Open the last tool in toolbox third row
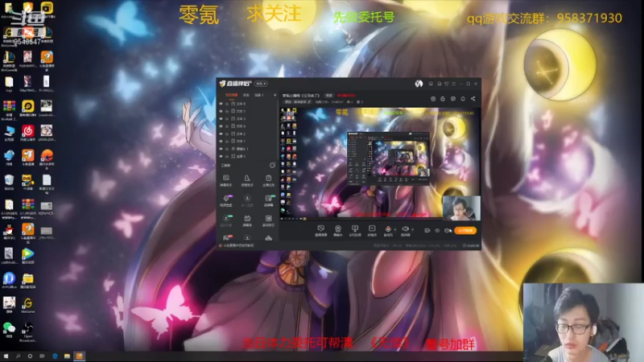Screen dimensions: 644x362 [268, 220]
